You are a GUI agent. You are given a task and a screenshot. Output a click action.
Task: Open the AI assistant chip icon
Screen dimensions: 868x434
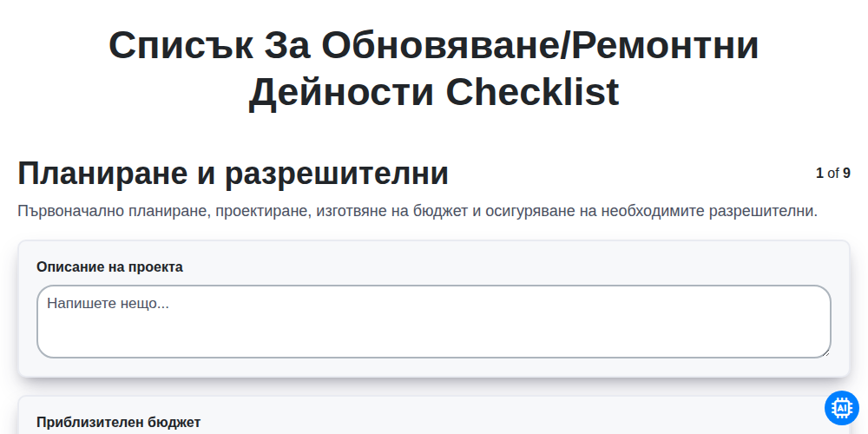(841, 408)
